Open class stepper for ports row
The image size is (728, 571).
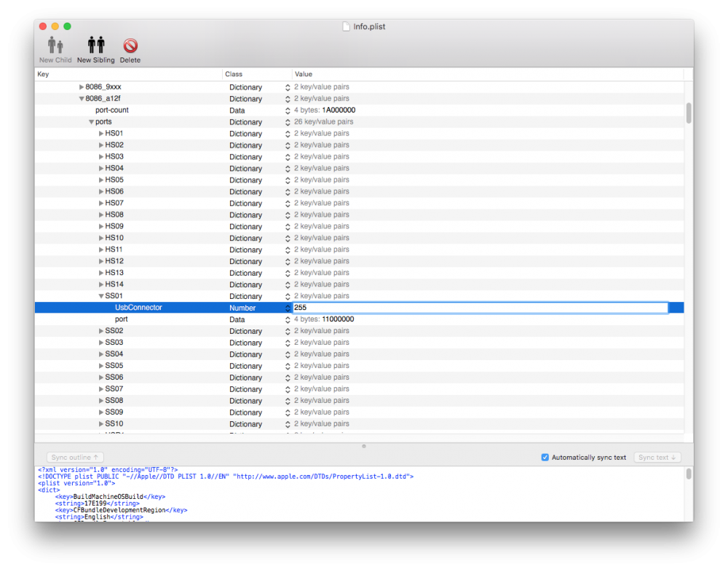pyautogui.click(x=288, y=122)
